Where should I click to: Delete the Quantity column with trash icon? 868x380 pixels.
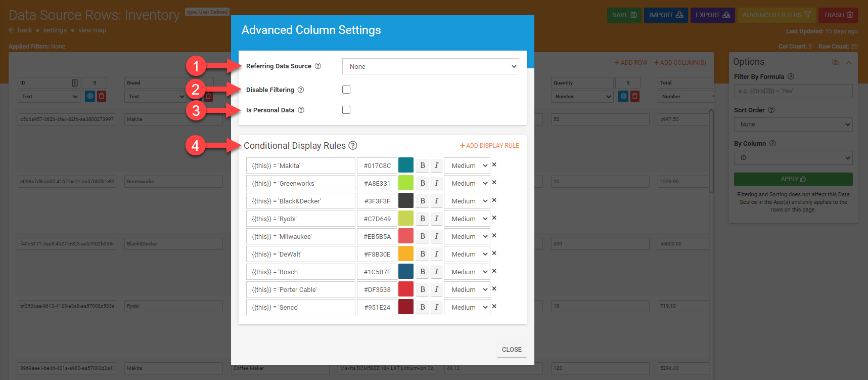point(635,96)
